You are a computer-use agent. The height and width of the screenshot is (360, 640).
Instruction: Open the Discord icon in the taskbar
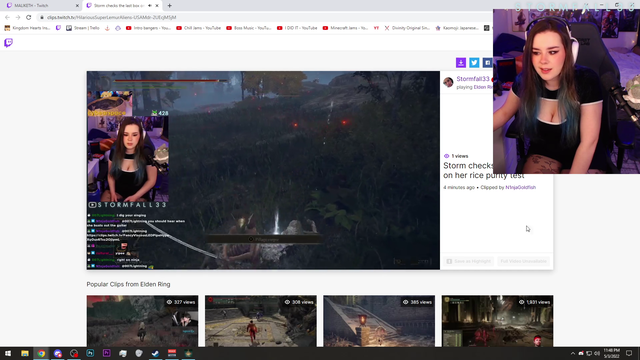[58, 353]
